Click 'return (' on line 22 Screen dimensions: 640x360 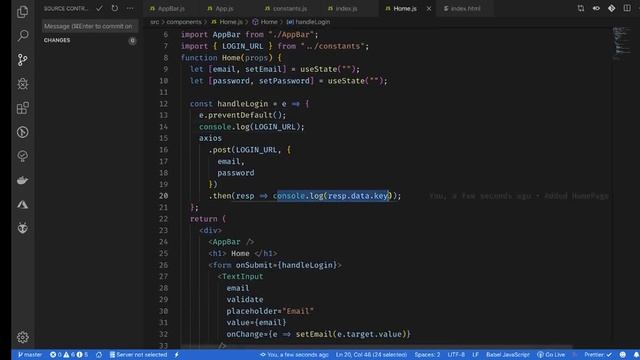point(208,219)
